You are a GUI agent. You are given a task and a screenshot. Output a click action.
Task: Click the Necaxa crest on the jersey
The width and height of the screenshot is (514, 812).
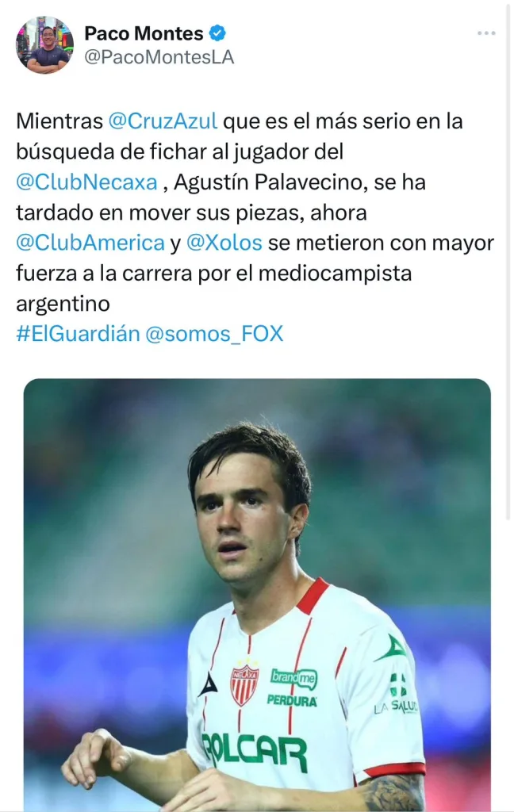point(244,683)
